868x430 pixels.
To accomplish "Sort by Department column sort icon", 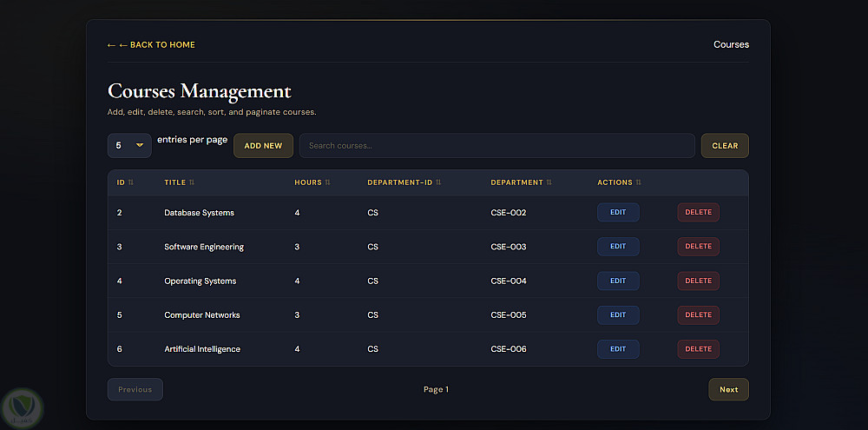I will coord(549,182).
